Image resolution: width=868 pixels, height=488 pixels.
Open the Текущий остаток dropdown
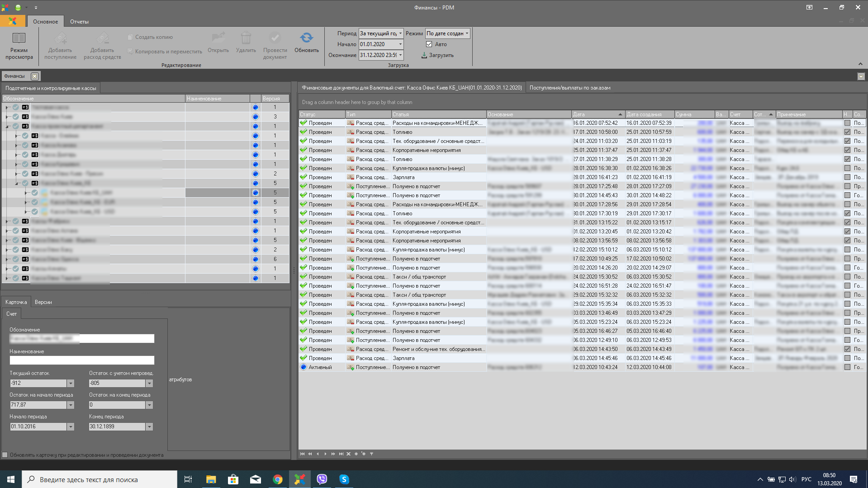click(x=71, y=383)
